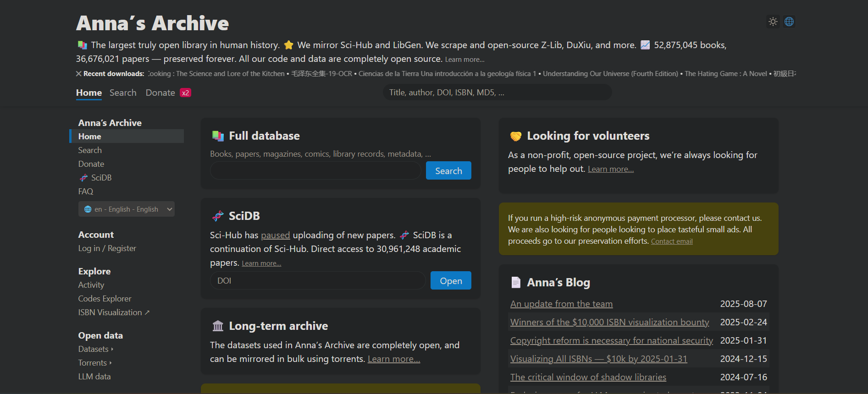This screenshot has height=394, width=868.
Task: Follow volunteers Learn more link
Action: 611,169
